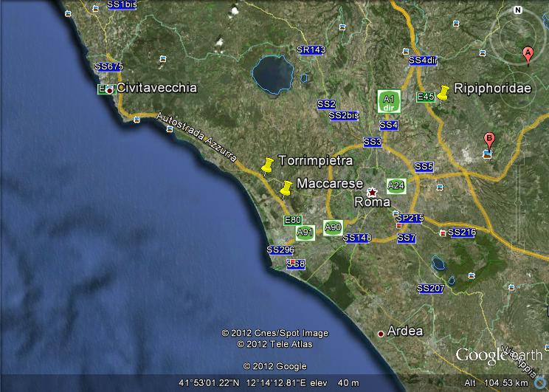
Task: Click the Civitavecchia city label
Action: point(156,87)
